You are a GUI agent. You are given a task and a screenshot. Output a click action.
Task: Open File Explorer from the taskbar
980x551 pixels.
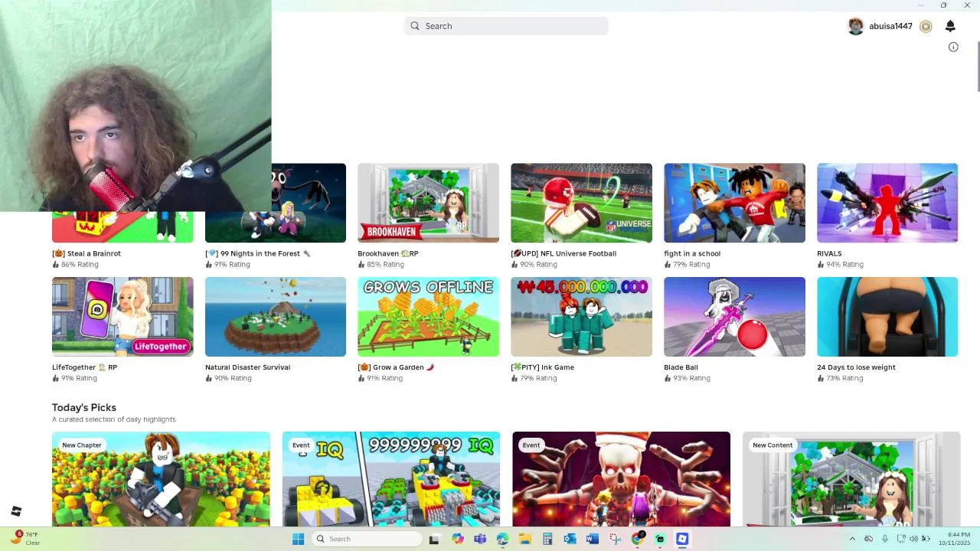[524, 539]
